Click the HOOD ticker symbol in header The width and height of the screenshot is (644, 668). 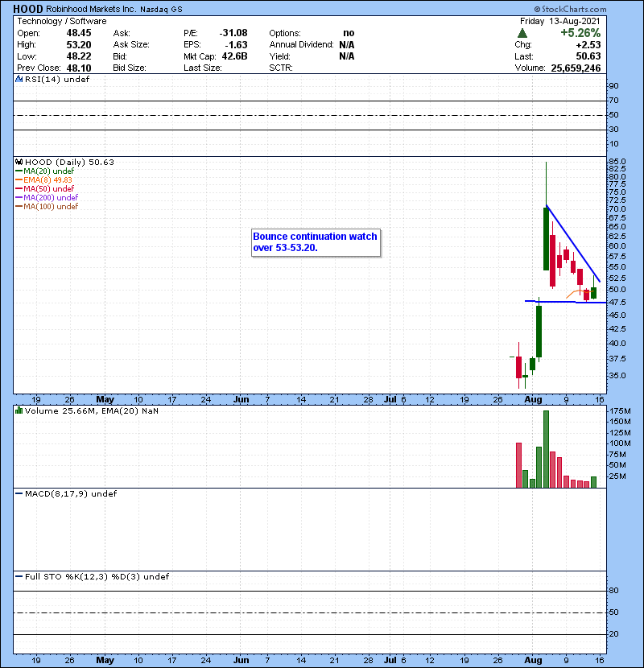pyautogui.click(x=28, y=9)
